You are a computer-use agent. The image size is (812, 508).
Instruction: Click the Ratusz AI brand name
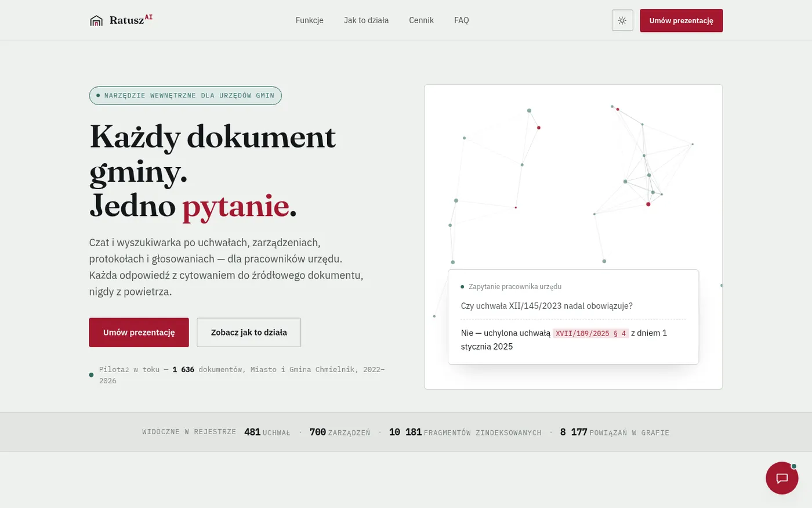click(131, 20)
